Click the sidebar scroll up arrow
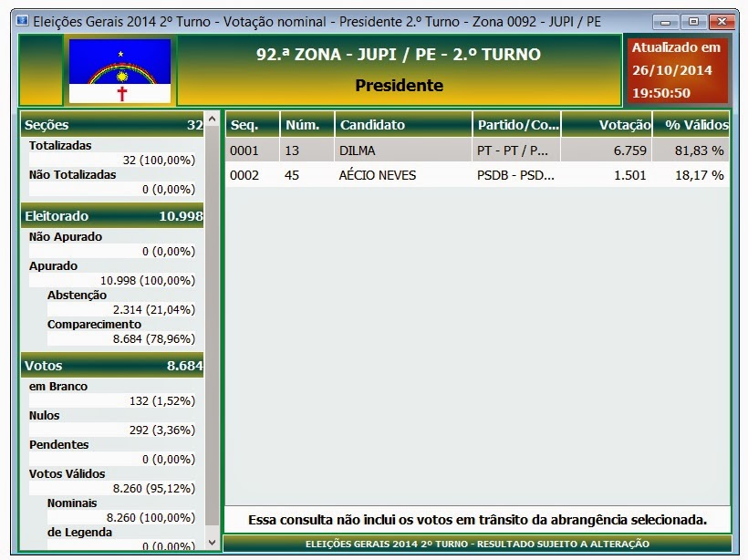 click(x=213, y=118)
